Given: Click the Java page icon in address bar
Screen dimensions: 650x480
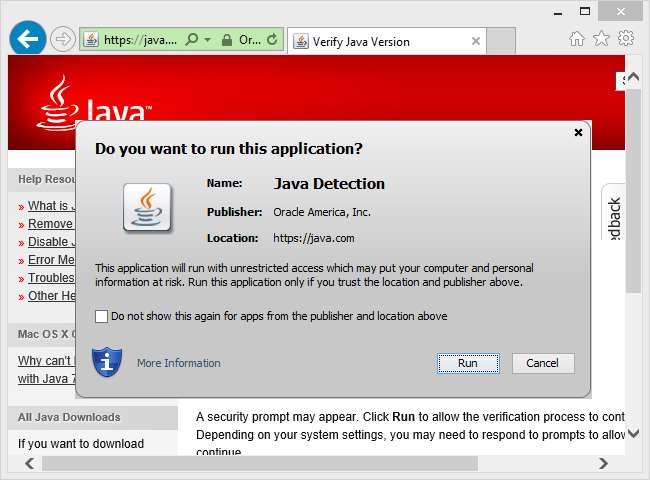Looking at the screenshot, I should coord(91,39).
